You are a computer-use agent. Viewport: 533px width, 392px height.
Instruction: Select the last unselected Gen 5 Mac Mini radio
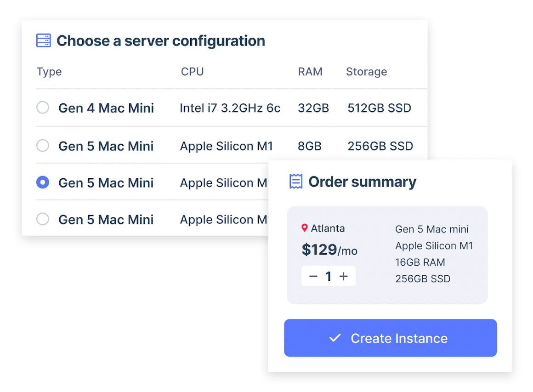pos(43,219)
